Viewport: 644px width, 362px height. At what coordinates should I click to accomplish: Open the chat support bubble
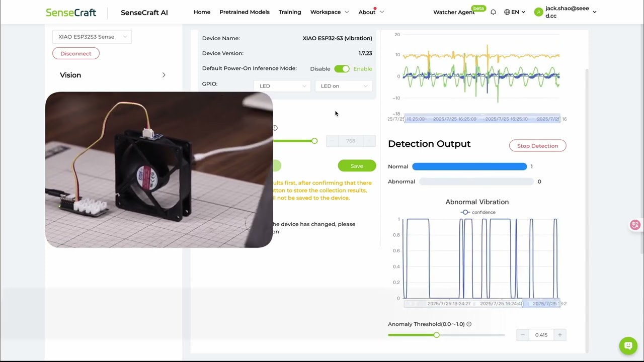coord(628,345)
